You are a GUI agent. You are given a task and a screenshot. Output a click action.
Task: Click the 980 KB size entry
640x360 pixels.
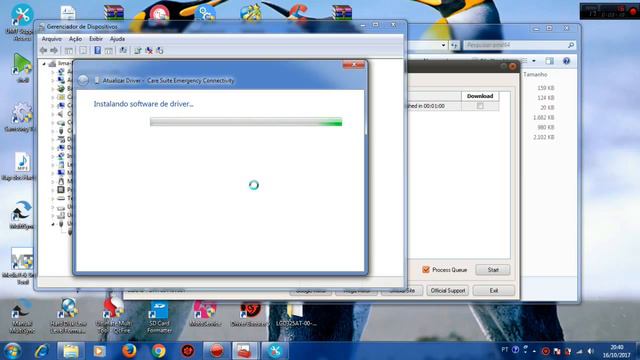[546, 127]
